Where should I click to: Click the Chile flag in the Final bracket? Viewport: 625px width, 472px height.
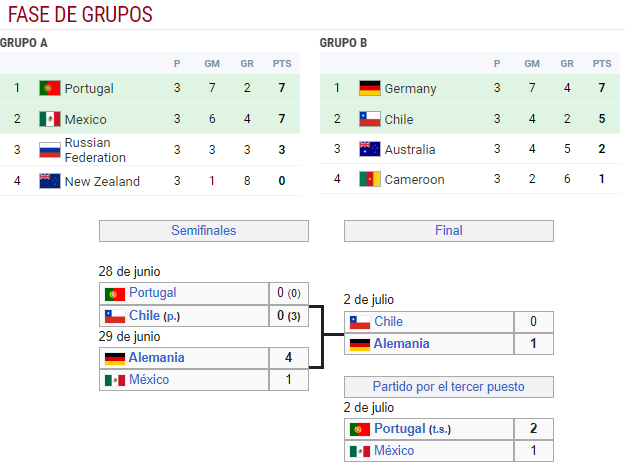[360, 322]
